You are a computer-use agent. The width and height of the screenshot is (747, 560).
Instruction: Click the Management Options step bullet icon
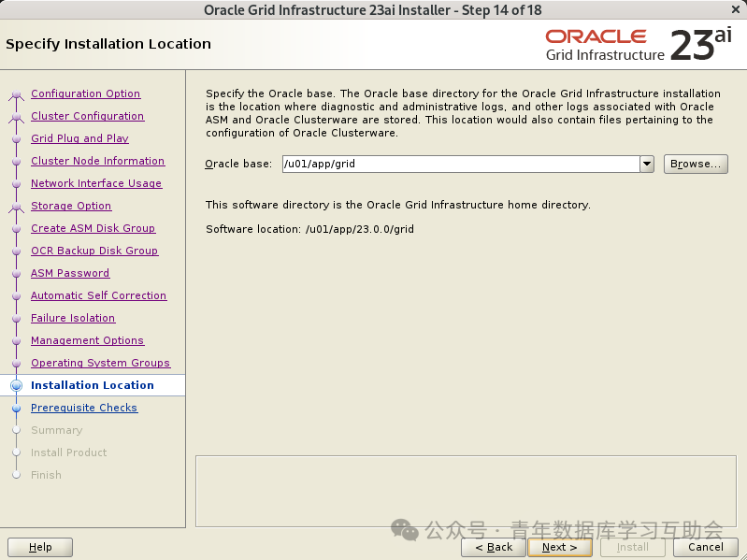click(16, 341)
